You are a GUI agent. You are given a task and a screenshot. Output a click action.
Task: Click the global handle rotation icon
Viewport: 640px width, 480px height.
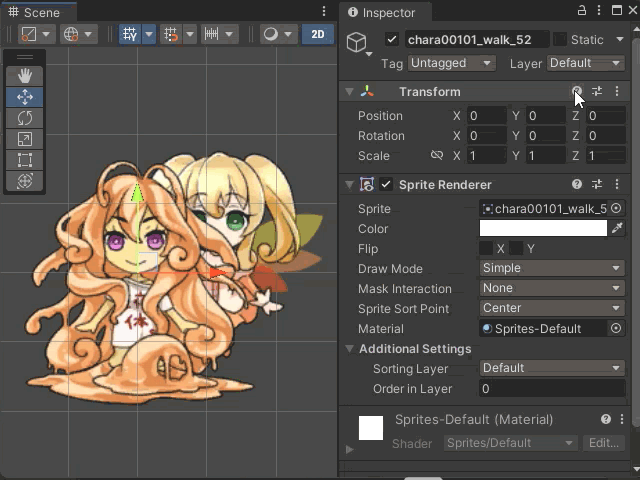(71, 34)
